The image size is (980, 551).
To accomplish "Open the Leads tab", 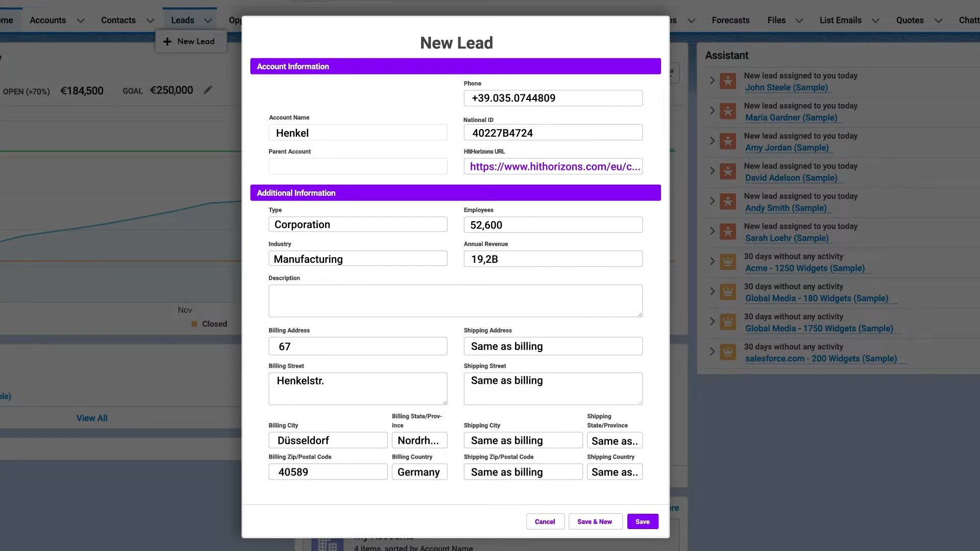I will point(183,20).
